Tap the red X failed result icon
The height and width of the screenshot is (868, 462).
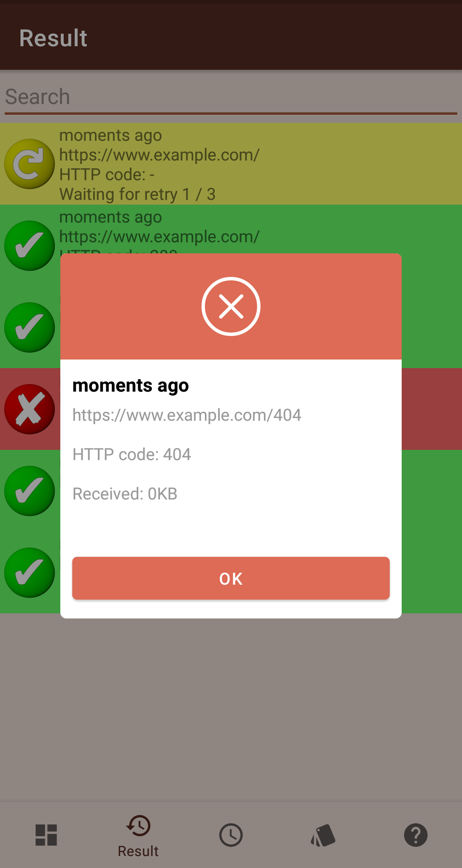pyautogui.click(x=30, y=409)
